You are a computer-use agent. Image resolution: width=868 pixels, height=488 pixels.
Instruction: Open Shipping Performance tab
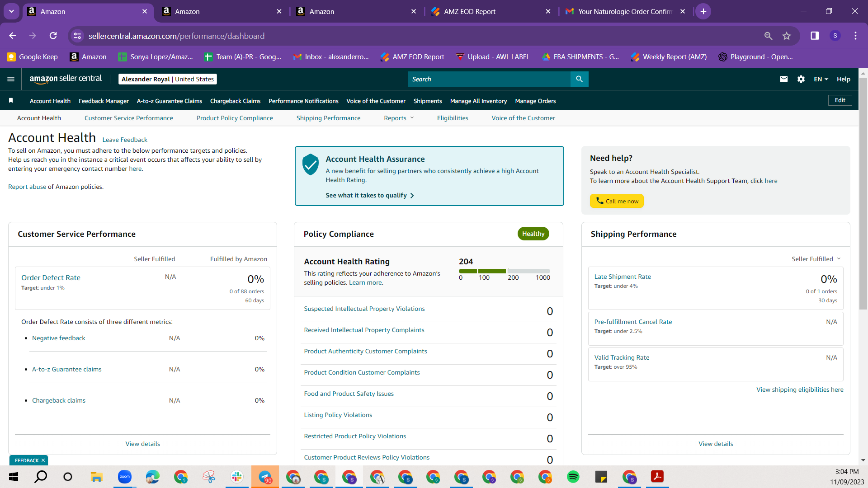[x=328, y=118]
